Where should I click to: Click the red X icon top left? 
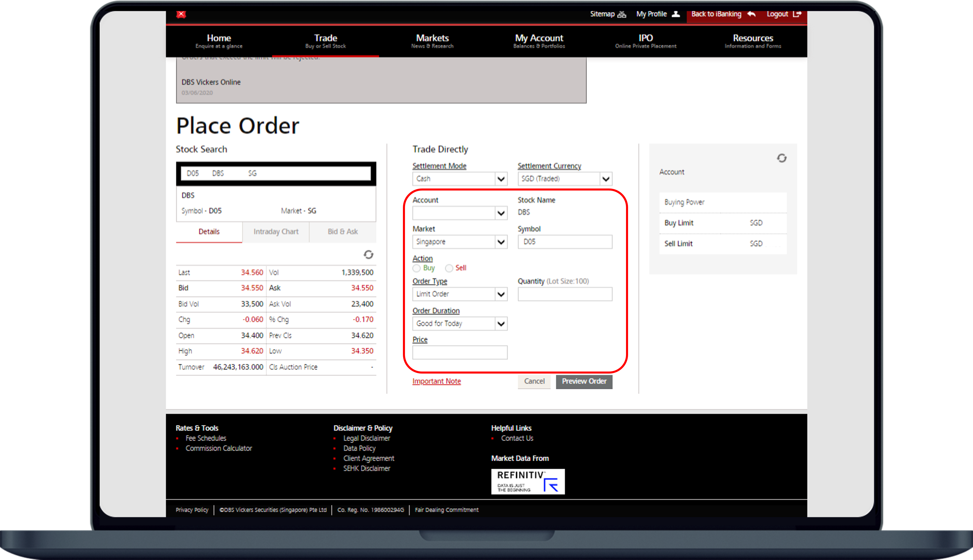181,14
